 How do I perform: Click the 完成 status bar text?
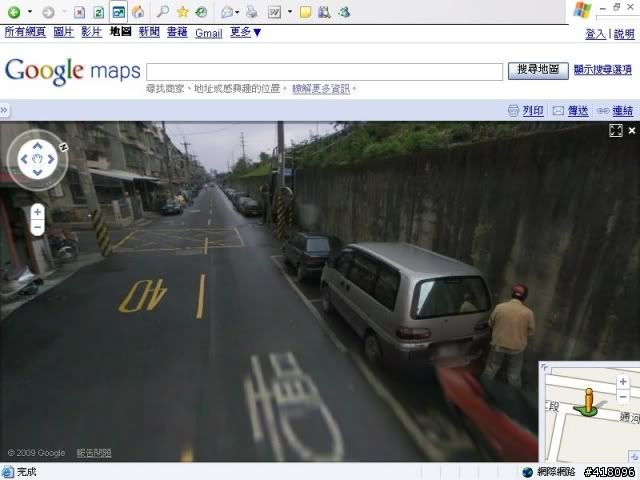point(27,472)
